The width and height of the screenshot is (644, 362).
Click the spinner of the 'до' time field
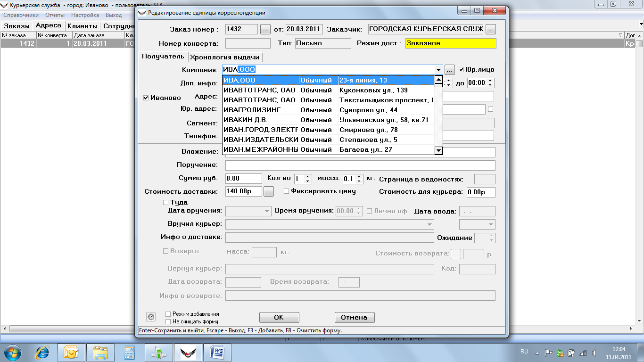pyautogui.click(x=491, y=83)
